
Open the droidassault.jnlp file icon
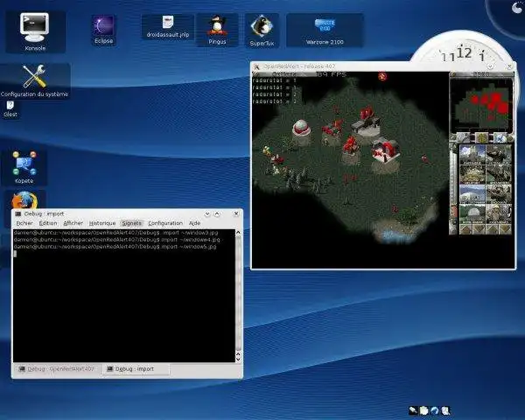click(168, 27)
